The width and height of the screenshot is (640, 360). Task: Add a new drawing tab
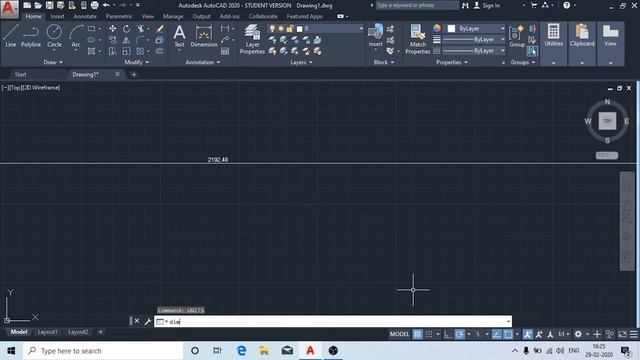[x=133, y=74]
